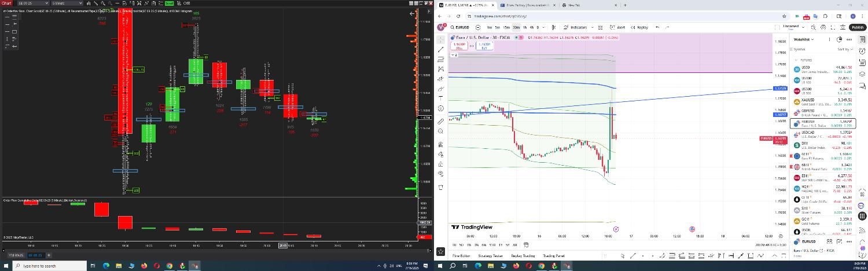The height and width of the screenshot is (271, 868).
Task: Click the red SELL price button
Action: pyautogui.click(x=459, y=46)
